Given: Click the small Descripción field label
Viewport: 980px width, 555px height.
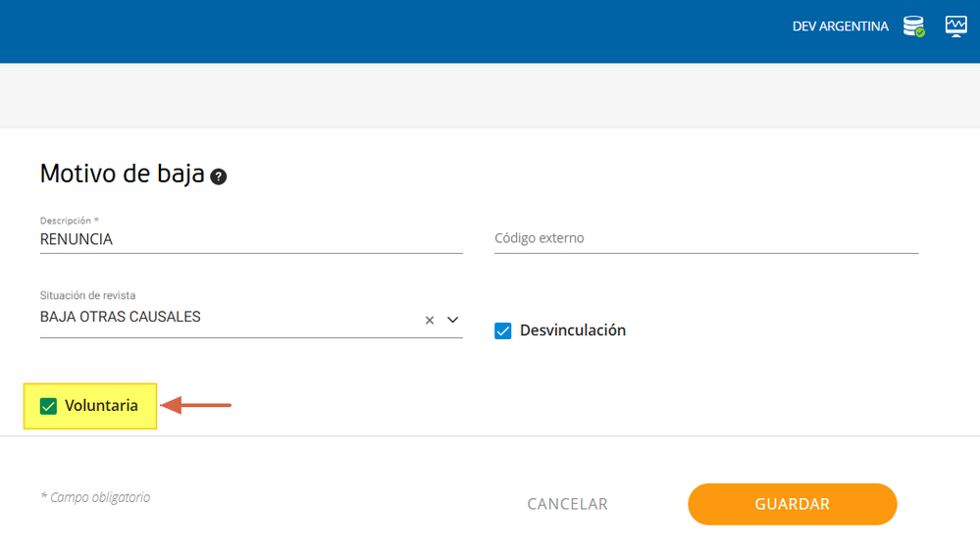Looking at the screenshot, I should coord(69,221).
